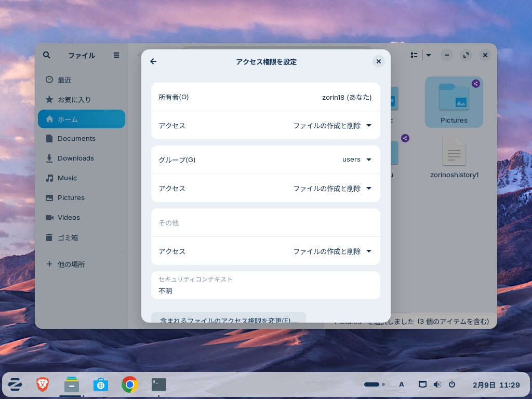Select お気に入り in the sidebar
The width and height of the screenshot is (532, 399).
pos(74,99)
